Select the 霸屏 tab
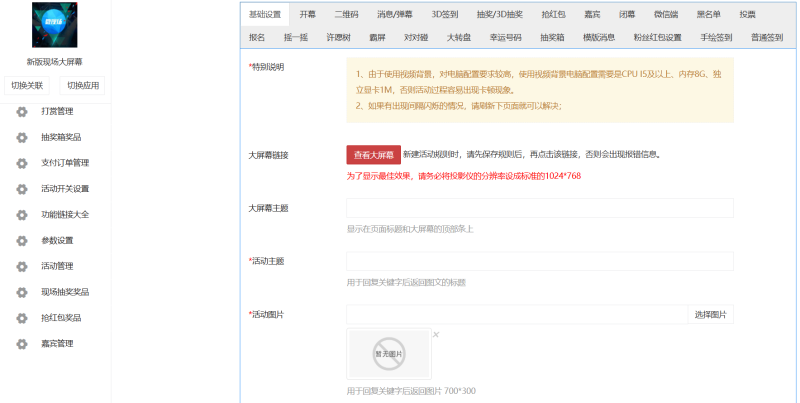The image size is (800, 403). [378, 37]
